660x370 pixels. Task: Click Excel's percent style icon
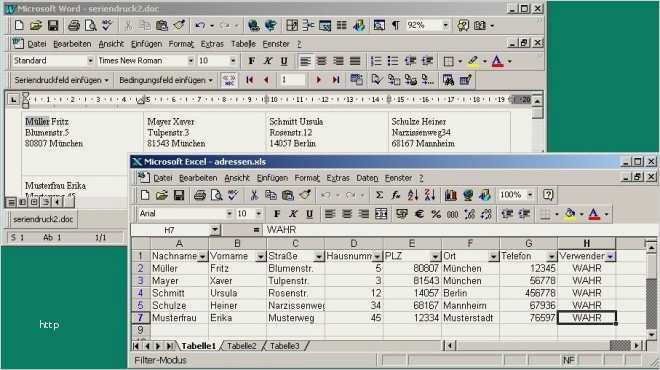(x=436, y=214)
